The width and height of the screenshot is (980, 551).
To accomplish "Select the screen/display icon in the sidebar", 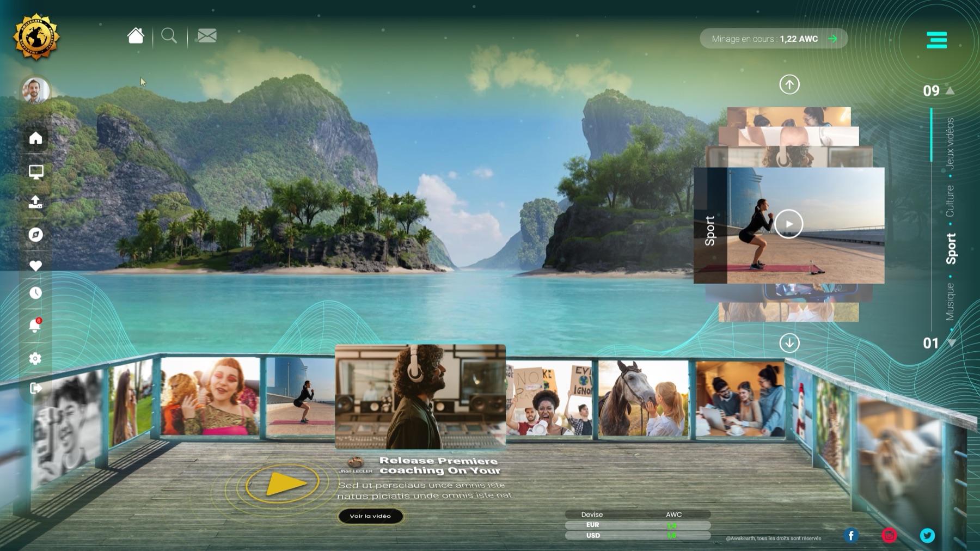I will [36, 170].
